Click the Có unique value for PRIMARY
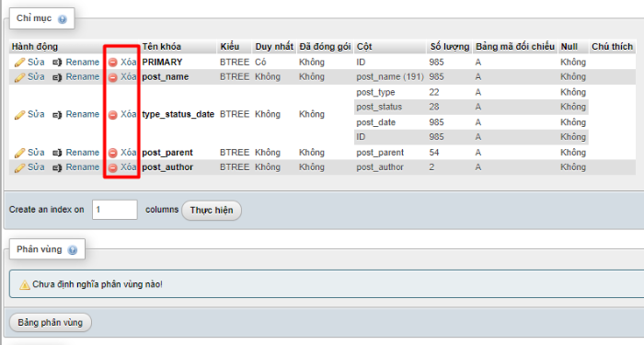This screenshot has width=644, height=345. tap(260, 62)
